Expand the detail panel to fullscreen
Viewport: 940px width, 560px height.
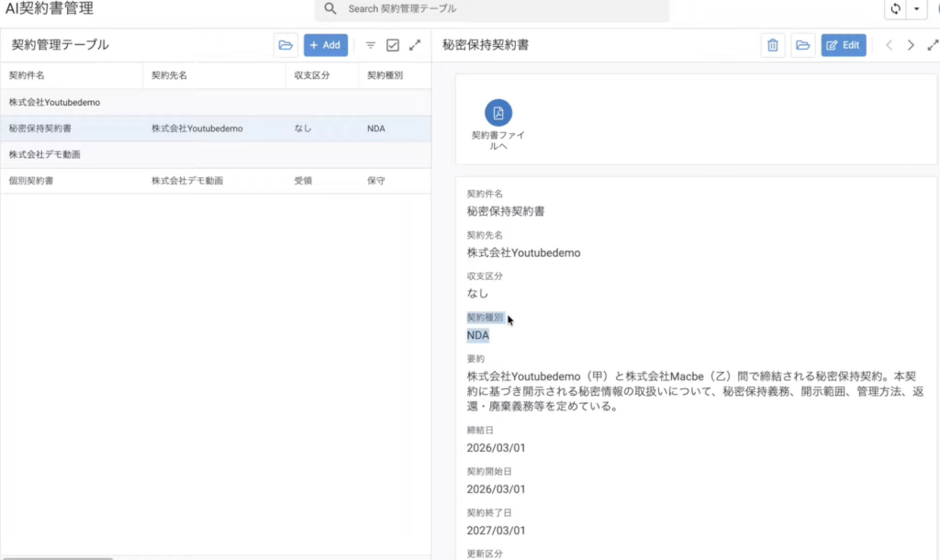tap(933, 45)
